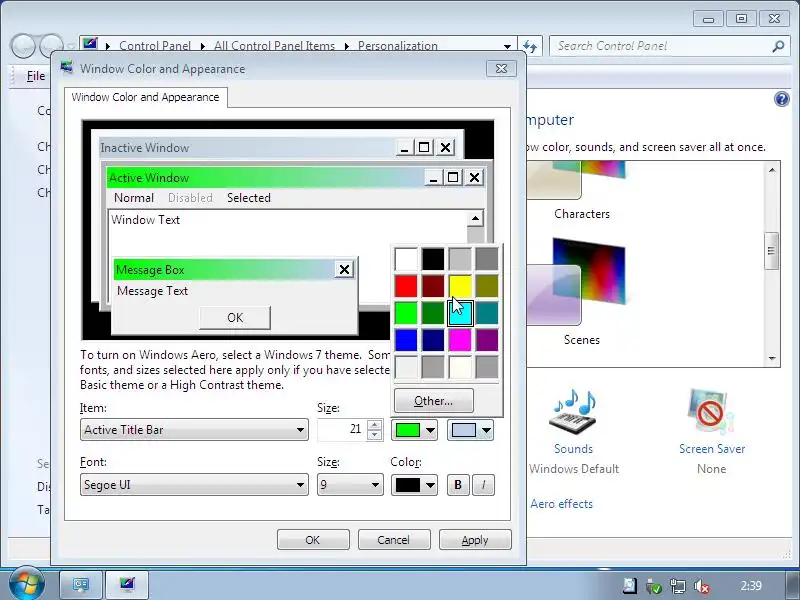Click the Active Window title bar preview
Viewport: 800px width, 600px height.
(x=265, y=178)
